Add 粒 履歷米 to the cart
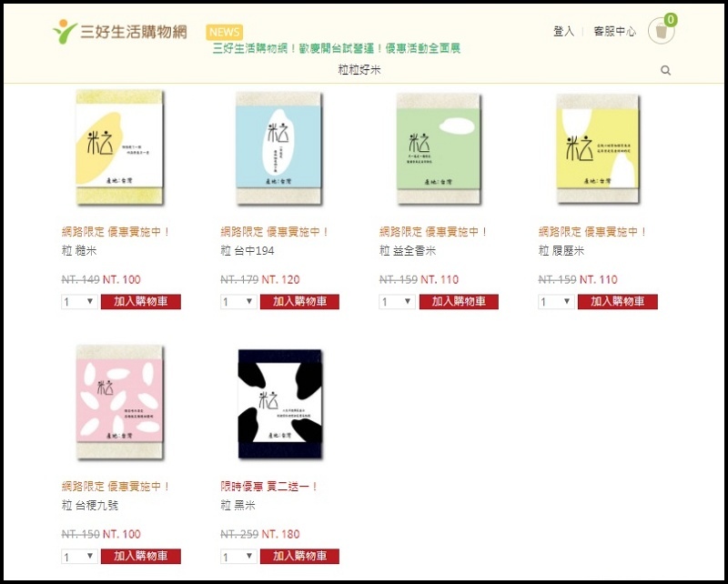728x584 pixels. pyautogui.click(x=618, y=301)
